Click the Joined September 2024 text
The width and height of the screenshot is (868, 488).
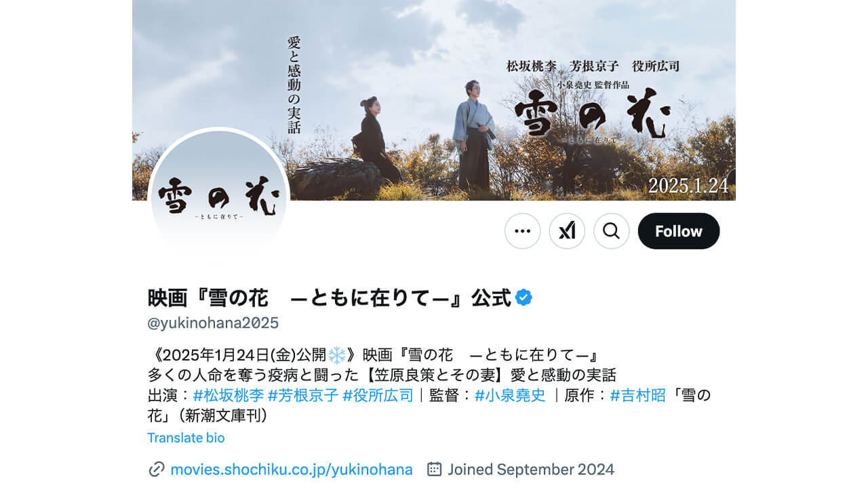531,469
